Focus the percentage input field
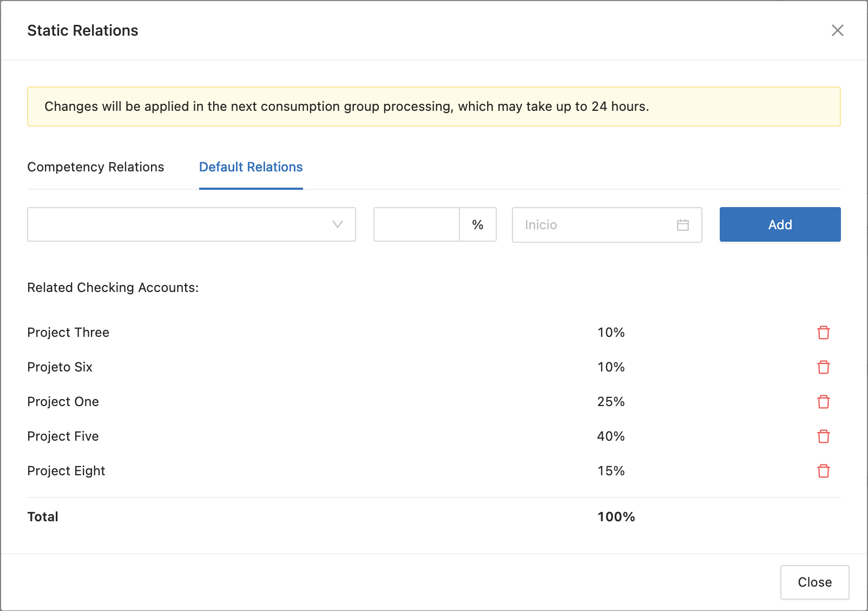868x611 pixels. pos(416,224)
